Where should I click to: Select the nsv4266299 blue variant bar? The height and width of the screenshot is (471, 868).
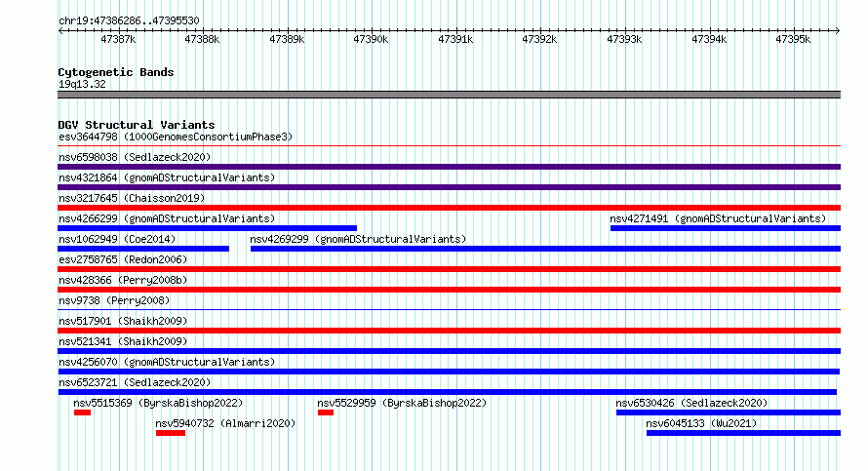click(x=207, y=228)
